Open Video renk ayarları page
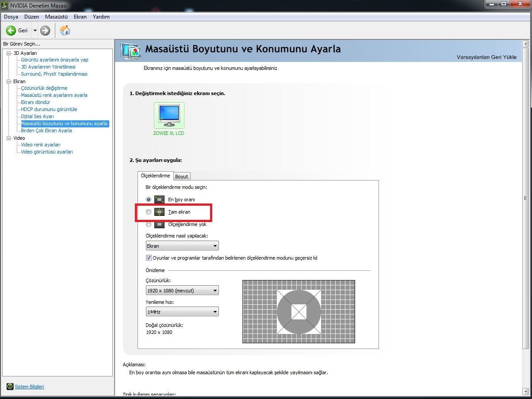The width and height of the screenshot is (532, 399). click(x=41, y=145)
